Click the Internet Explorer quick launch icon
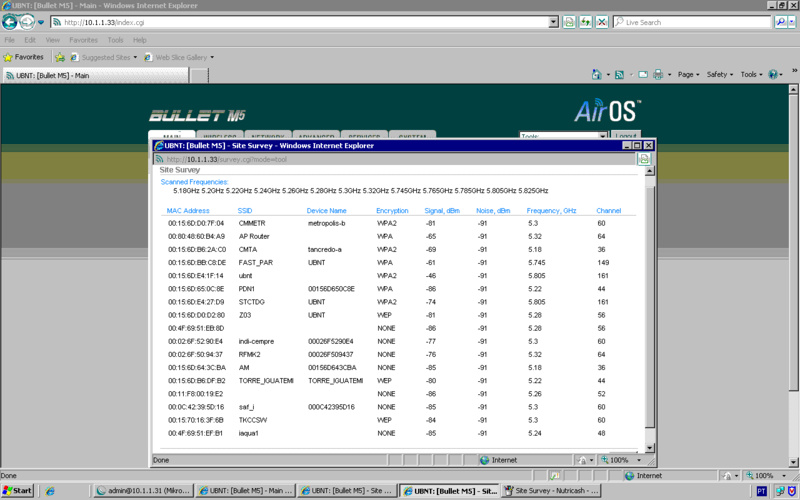Viewport: 800px width, 500px height. tap(49, 491)
